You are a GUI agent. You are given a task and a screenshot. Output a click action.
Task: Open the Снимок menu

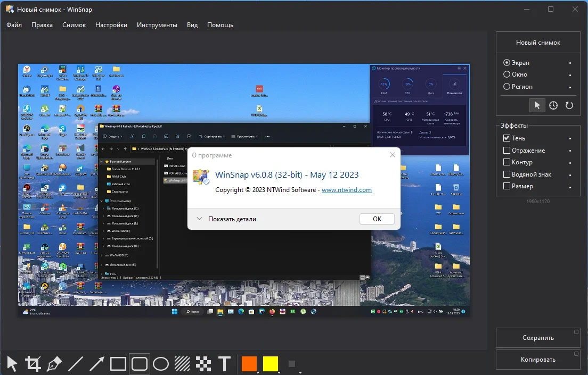point(74,24)
